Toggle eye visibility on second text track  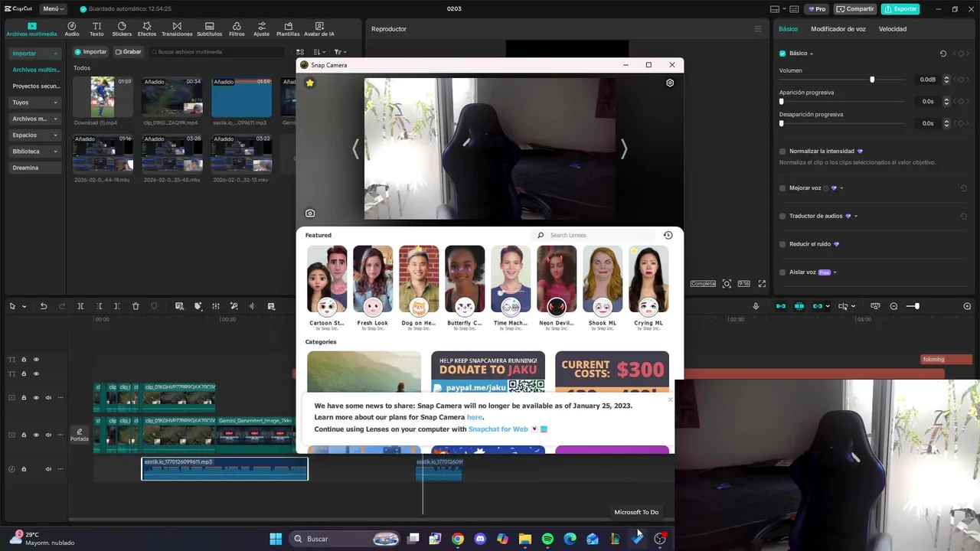pyautogui.click(x=36, y=373)
